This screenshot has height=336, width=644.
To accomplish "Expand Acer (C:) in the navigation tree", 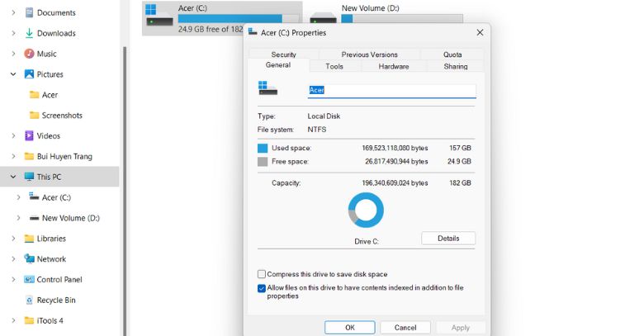I will pos(18,197).
